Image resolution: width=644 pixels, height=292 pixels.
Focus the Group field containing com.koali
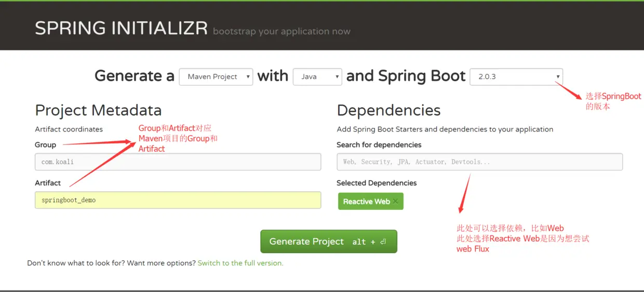pos(178,162)
